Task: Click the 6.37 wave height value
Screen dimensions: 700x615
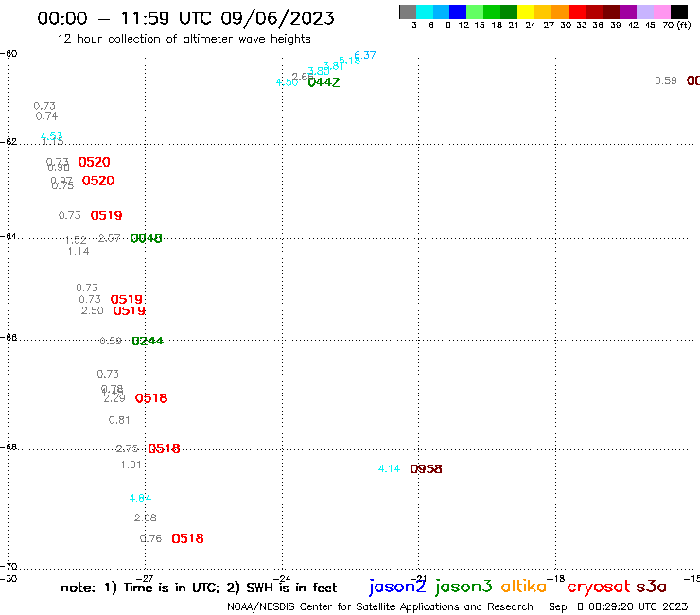Action: [x=365, y=55]
